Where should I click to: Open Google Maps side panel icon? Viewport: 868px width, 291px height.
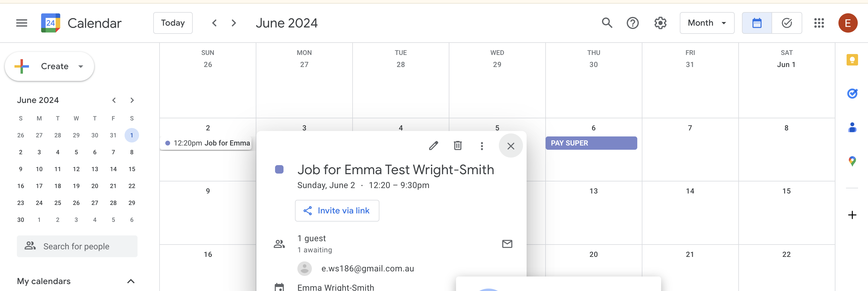[x=852, y=161]
